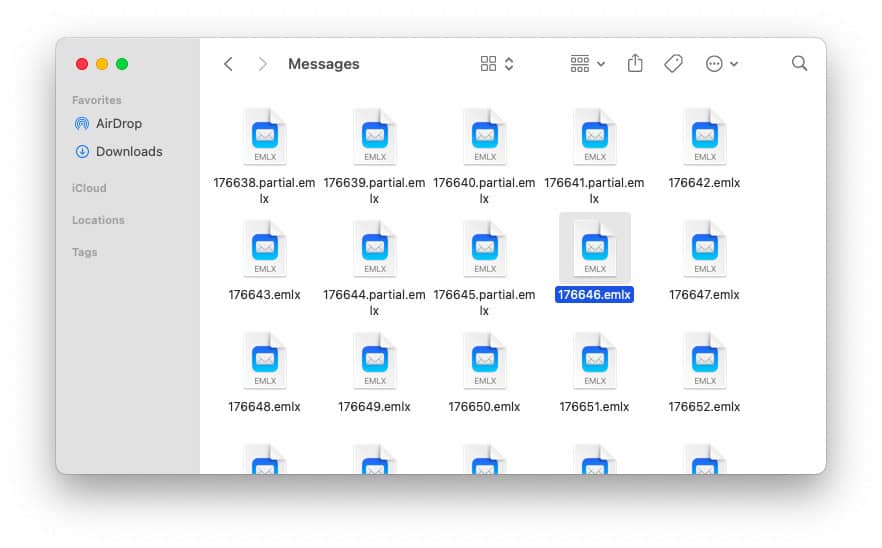Go back with the left chevron
882x548 pixels.
click(228, 64)
